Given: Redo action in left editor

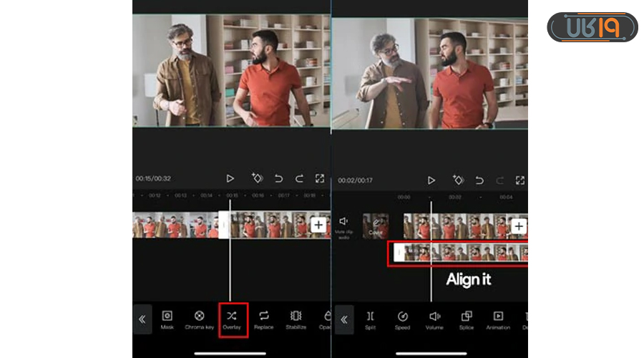Looking at the screenshot, I should click(299, 178).
